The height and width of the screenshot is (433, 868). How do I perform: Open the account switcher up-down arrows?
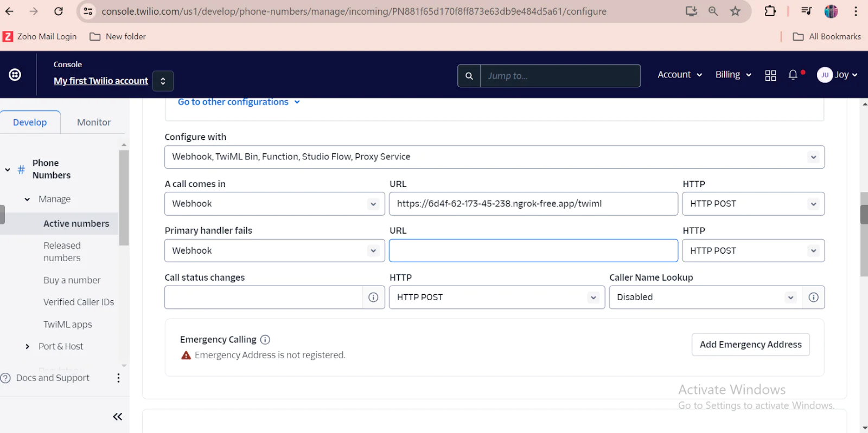[163, 81]
